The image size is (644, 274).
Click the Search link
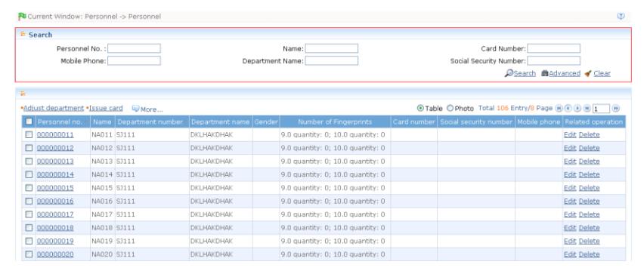point(525,73)
